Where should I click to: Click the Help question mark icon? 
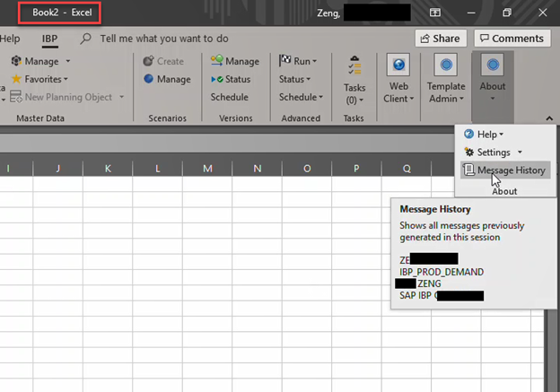coord(469,134)
